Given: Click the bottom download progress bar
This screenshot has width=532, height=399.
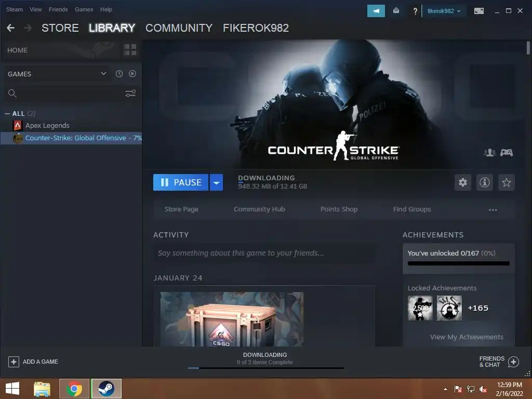Looking at the screenshot, I should tap(265, 368).
